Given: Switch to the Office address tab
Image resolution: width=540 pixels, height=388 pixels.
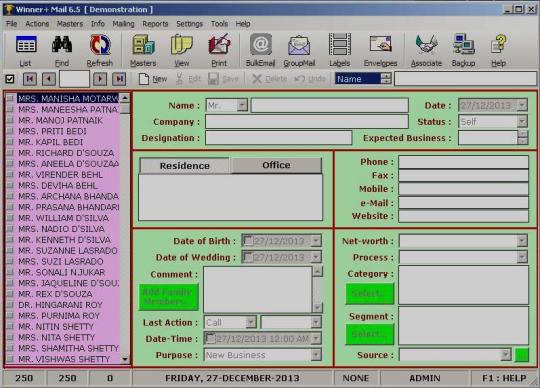Looking at the screenshot, I should pyautogui.click(x=276, y=165).
